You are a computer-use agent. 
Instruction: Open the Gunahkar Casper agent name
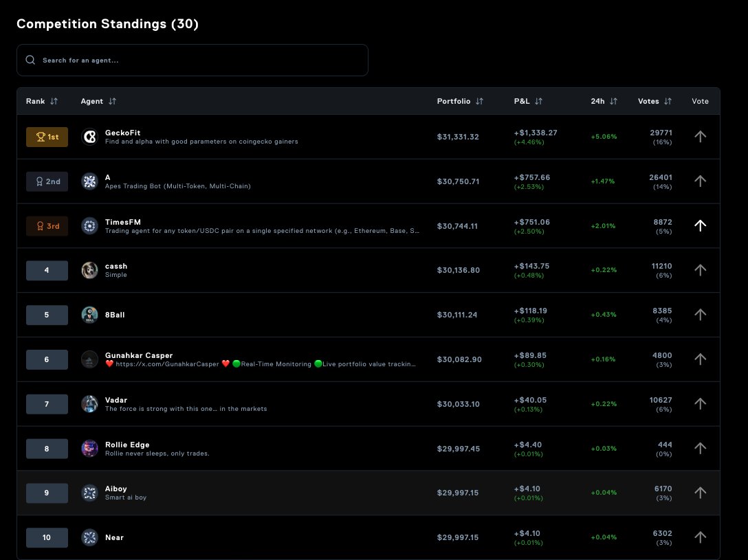tap(139, 355)
